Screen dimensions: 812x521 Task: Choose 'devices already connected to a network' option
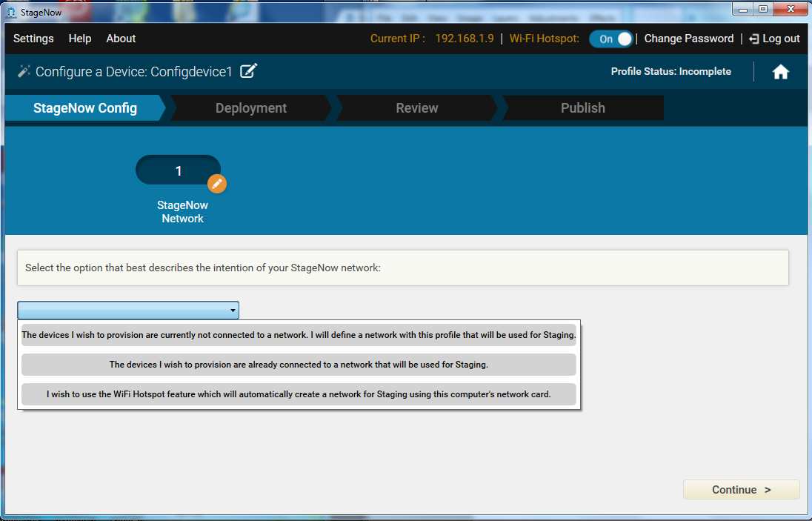pos(299,365)
